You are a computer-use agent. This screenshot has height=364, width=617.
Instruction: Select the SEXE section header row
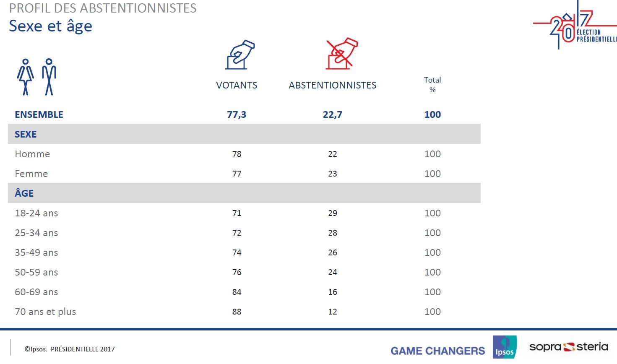(244, 134)
